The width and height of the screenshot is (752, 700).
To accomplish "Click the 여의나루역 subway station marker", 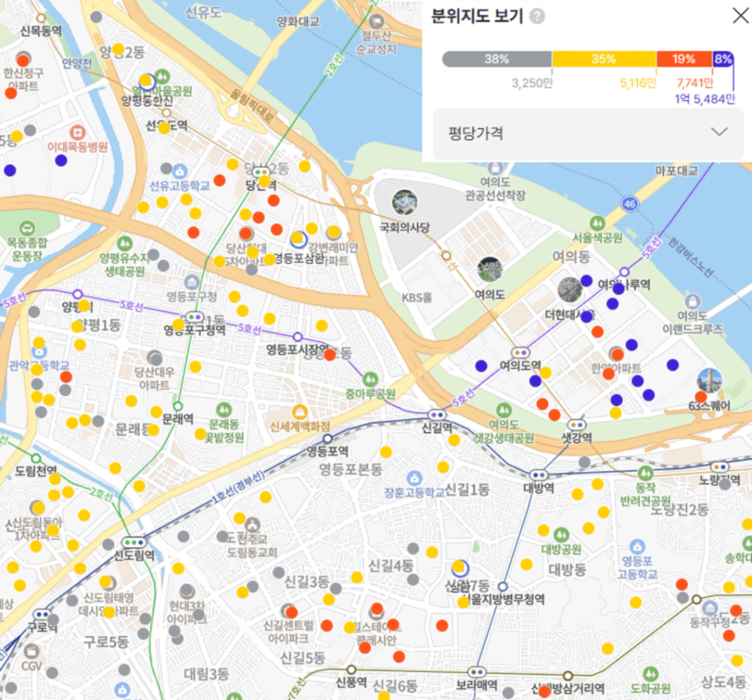I will pyautogui.click(x=624, y=272).
